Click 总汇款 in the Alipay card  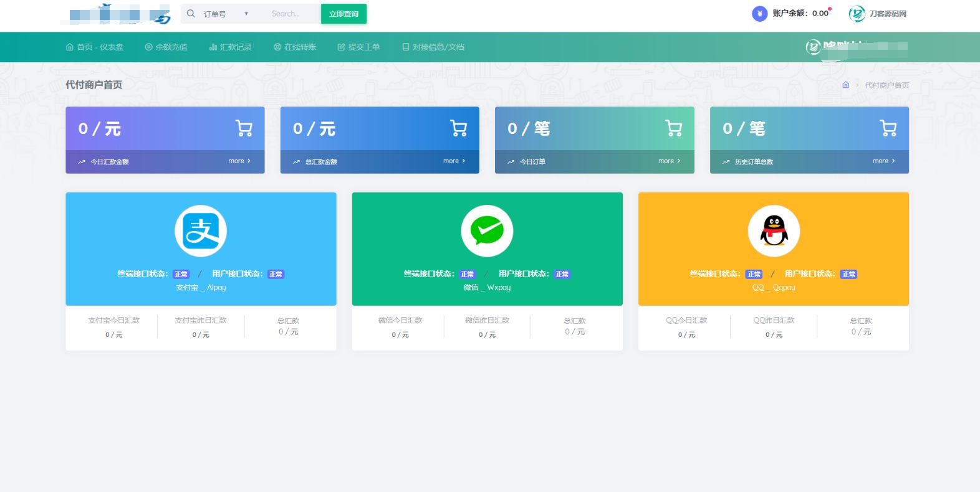(288, 321)
